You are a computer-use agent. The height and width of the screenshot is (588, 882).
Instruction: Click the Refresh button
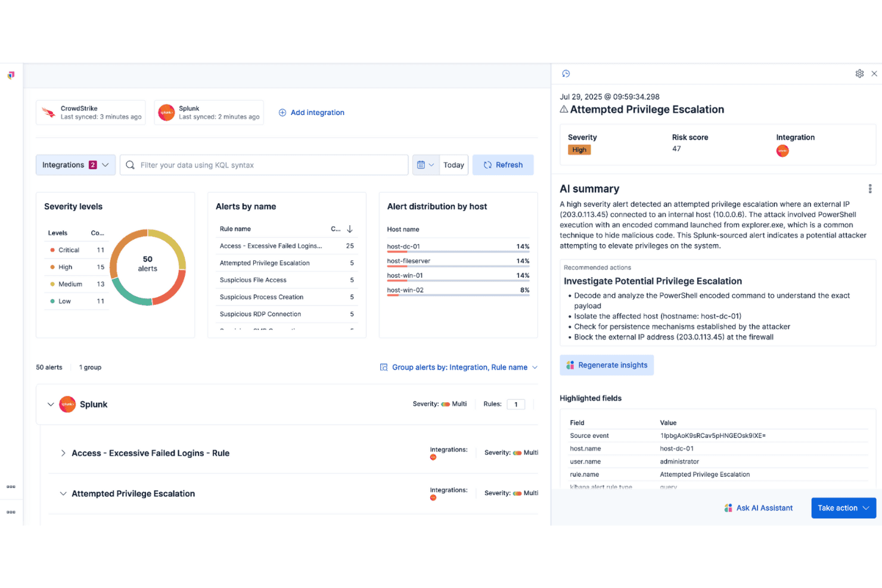click(x=503, y=165)
